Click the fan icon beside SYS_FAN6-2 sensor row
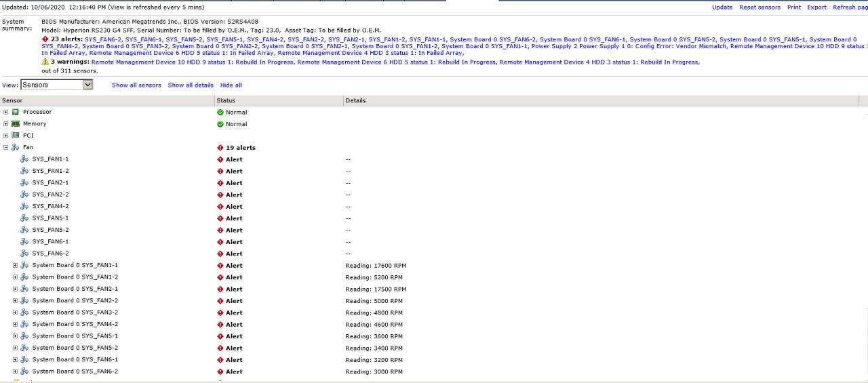The height and width of the screenshot is (383, 868). pos(24,254)
